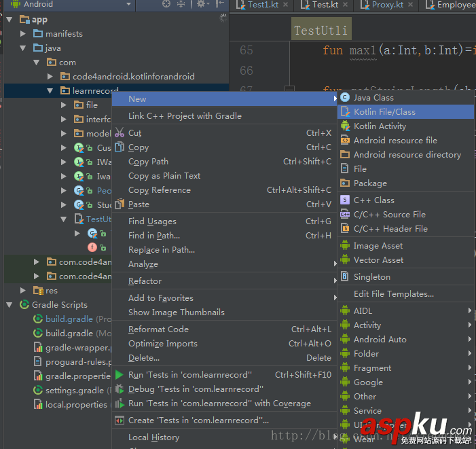Select Fragment in New submenu
476x449 pixels.
405,368
